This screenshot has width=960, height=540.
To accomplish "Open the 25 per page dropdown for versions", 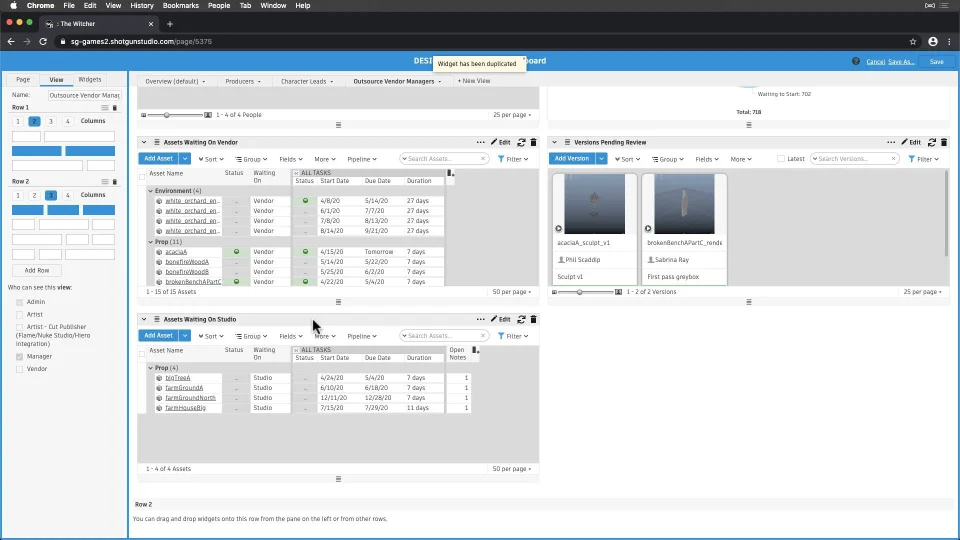I will [x=922, y=292].
